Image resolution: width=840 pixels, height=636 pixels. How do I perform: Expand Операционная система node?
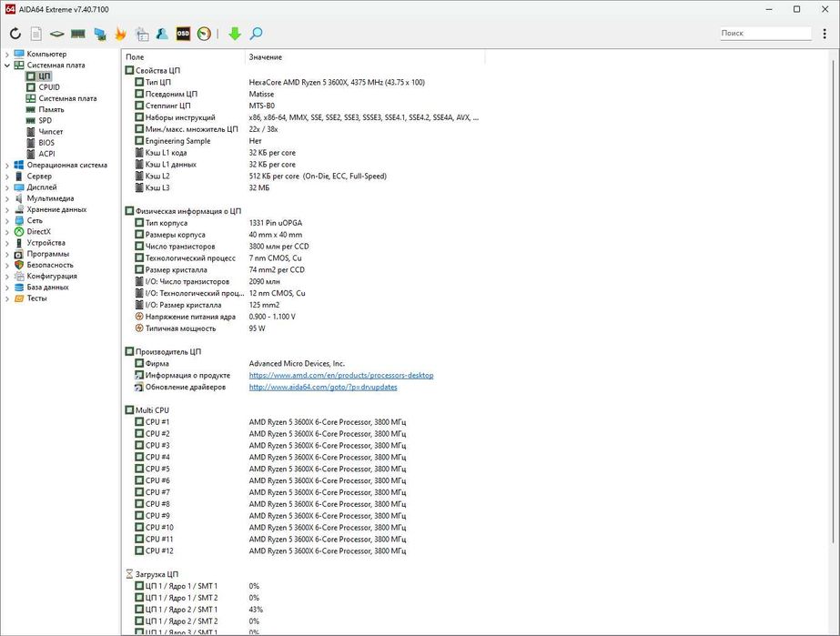[7, 165]
